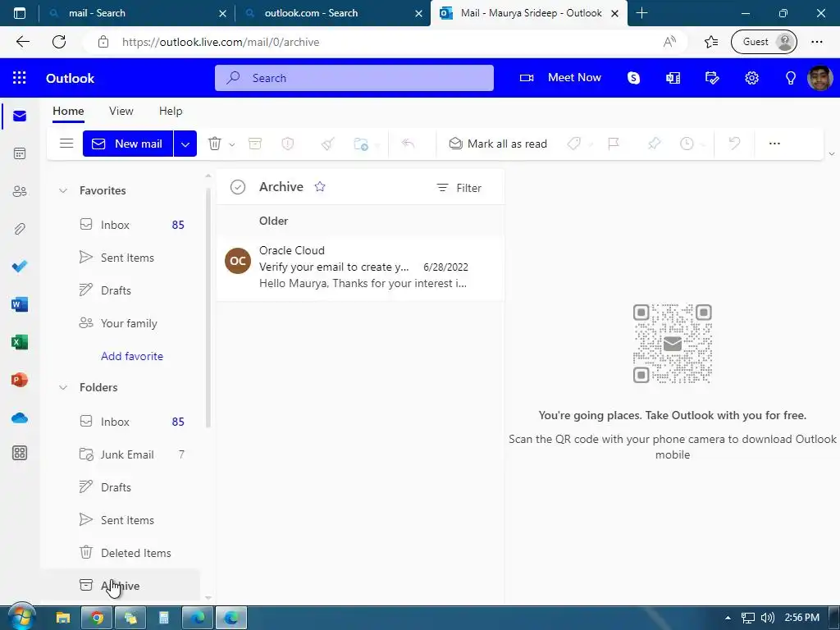Viewport: 840px width, 630px height.
Task: Open OneDrive from the left rail
Action: [x=20, y=418]
